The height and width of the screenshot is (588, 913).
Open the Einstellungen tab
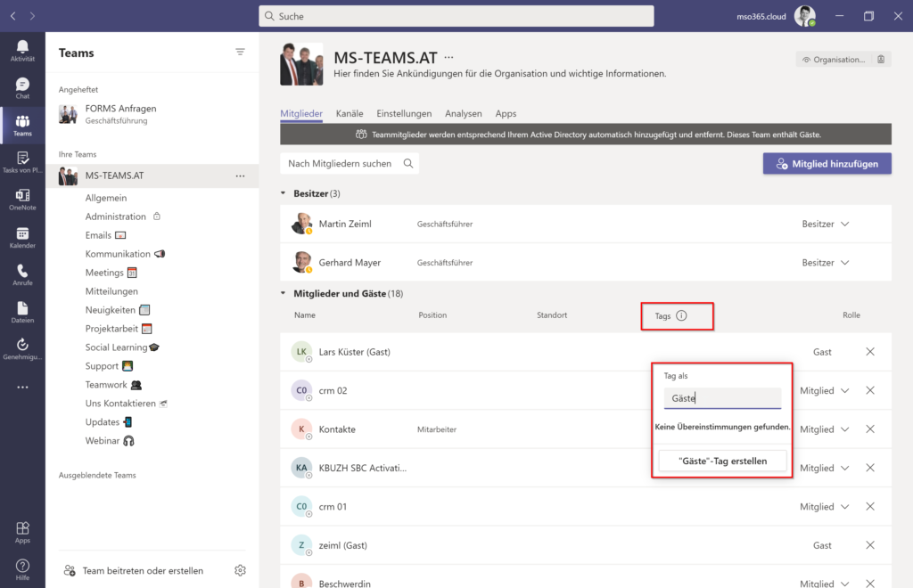pos(404,113)
